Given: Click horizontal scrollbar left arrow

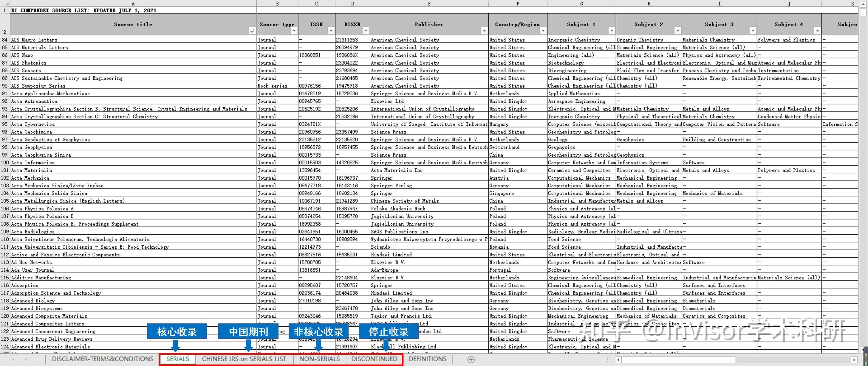Looking at the screenshot, I should pos(618,360).
